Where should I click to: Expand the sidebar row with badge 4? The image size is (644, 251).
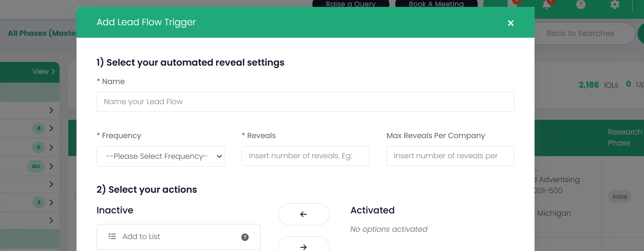(51, 128)
